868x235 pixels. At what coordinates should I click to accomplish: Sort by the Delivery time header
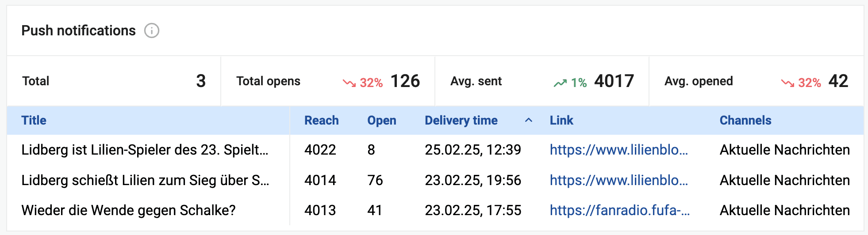[461, 120]
